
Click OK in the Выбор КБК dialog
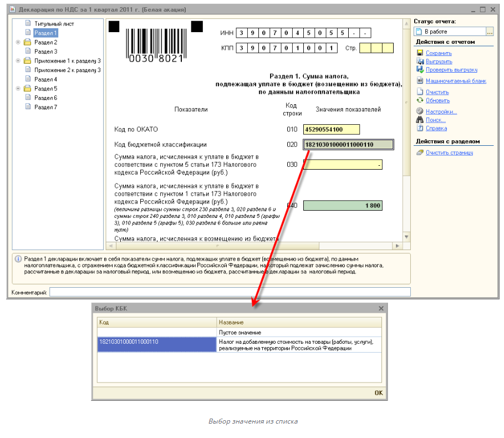[x=378, y=393]
